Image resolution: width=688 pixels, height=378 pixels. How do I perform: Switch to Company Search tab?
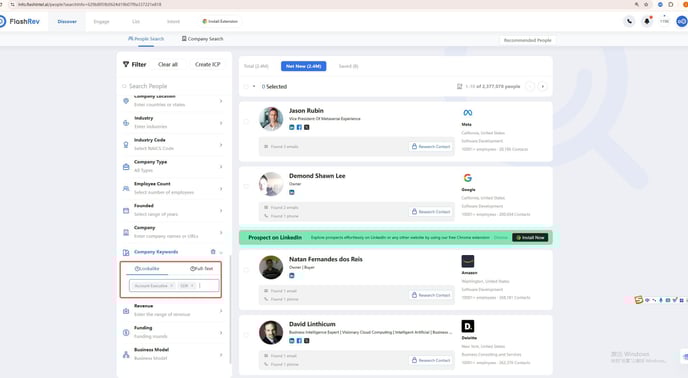tap(202, 39)
